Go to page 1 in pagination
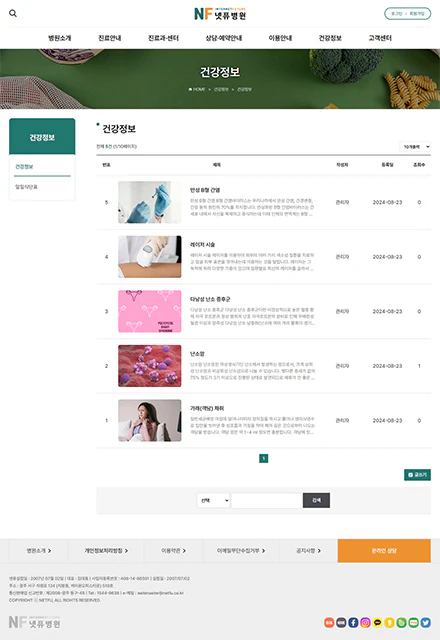Screen dimensions: 440x640 coord(264,458)
